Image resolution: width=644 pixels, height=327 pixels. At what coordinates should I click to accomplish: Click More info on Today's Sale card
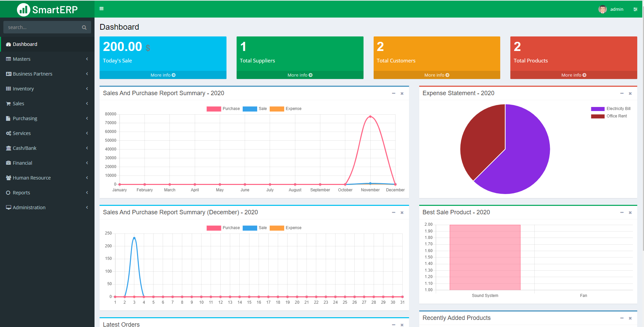[x=163, y=75]
